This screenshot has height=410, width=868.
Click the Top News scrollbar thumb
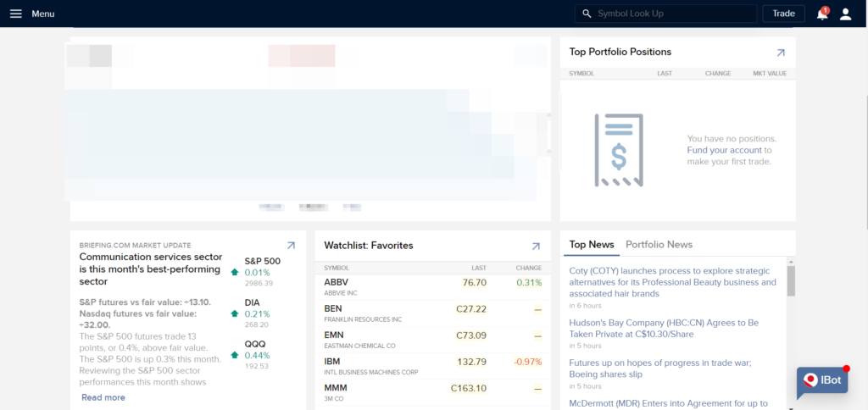point(791,280)
